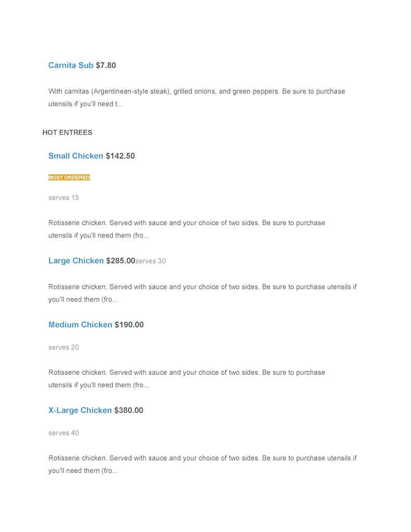The height and width of the screenshot is (532, 411).
Task: Choose the X-Large Chicken link
Action: click(80, 410)
